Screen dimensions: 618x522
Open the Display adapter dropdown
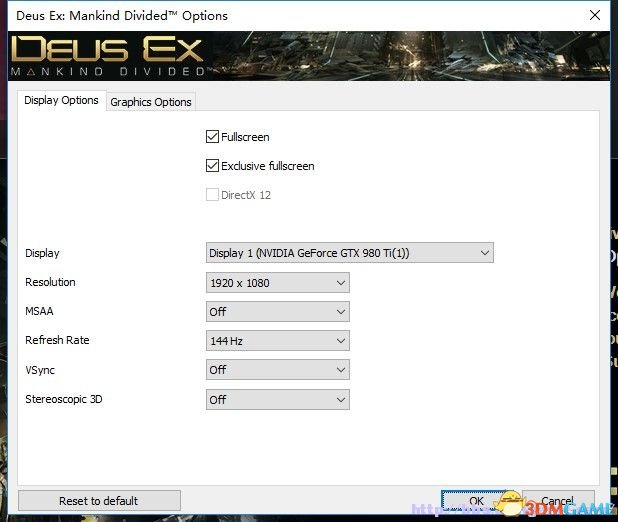pyautogui.click(x=350, y=253)
